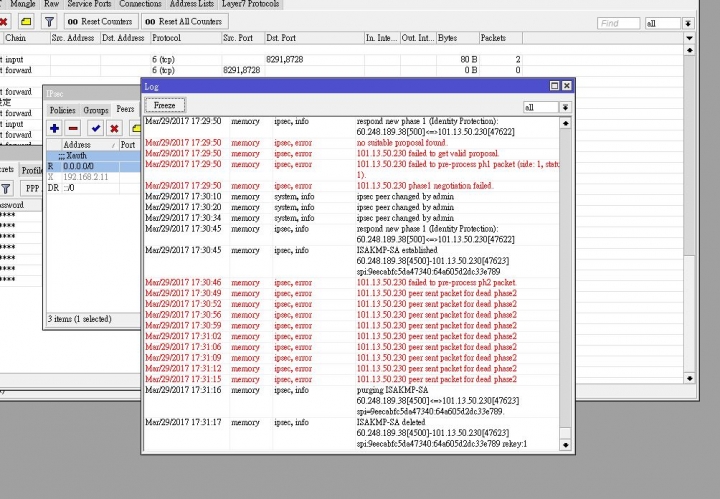Image resolution: width=720 pixels, height=499 pixels.
Task: Switch to the Raw tab
Action: [x=51, y=4]
